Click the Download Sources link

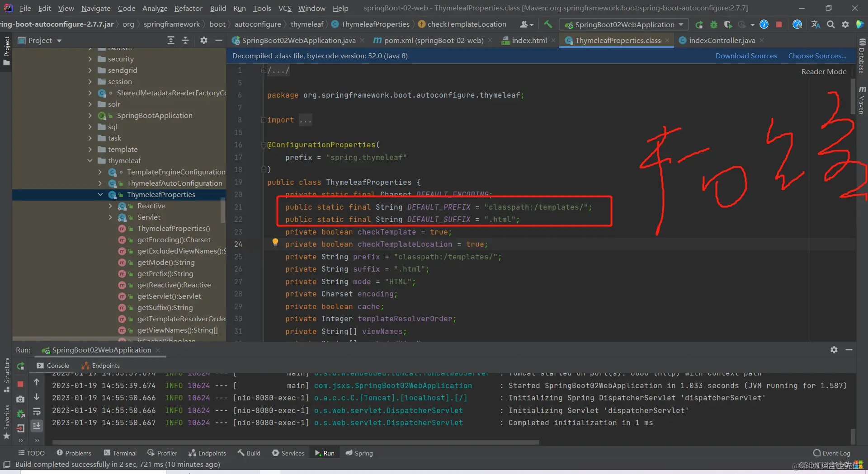(x=746, y=56)
